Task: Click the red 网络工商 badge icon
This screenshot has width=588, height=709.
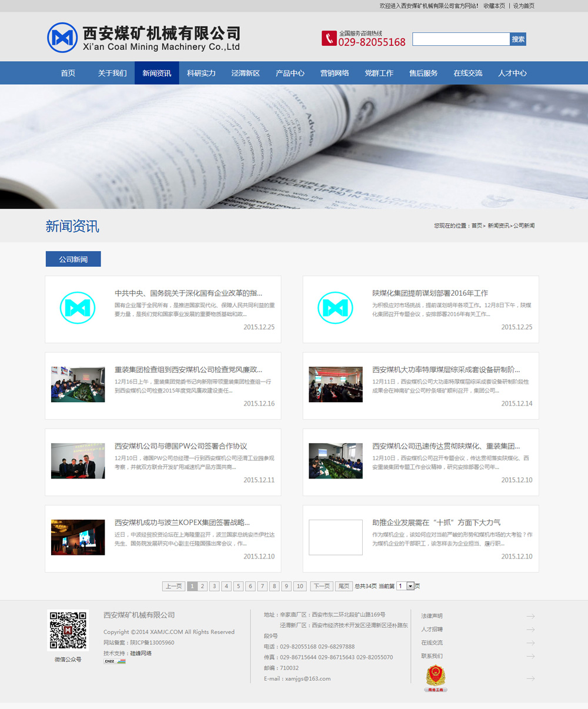Action: pyautogui.click(x=436, y=678)
